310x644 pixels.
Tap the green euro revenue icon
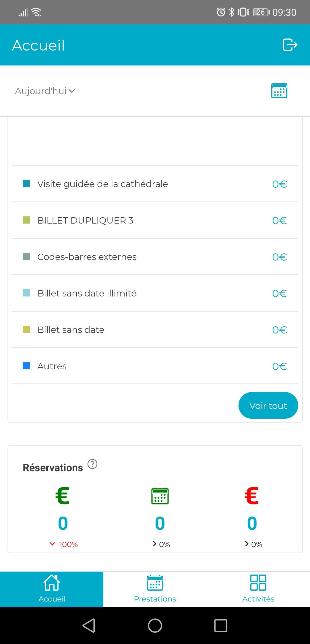(x=63, y=496)
